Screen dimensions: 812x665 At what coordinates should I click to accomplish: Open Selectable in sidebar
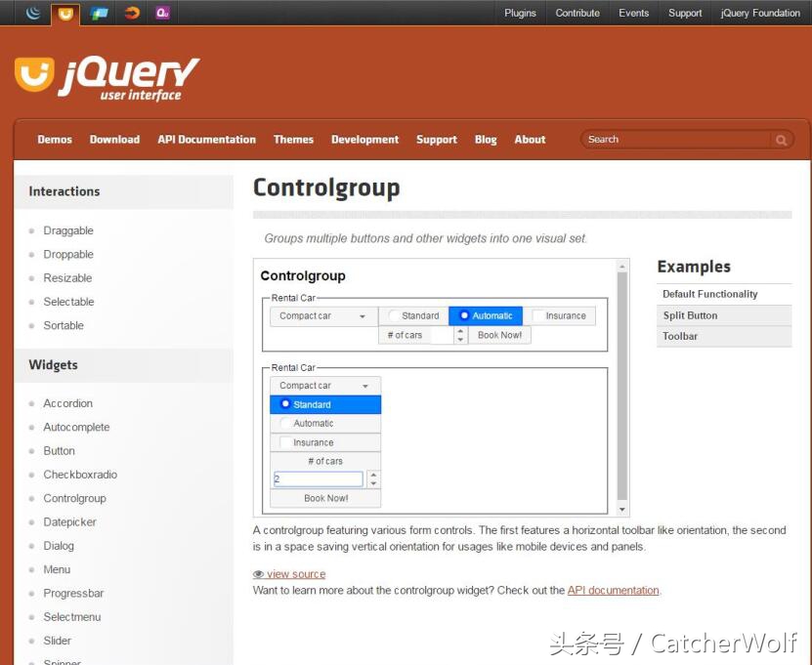(68, 302)
